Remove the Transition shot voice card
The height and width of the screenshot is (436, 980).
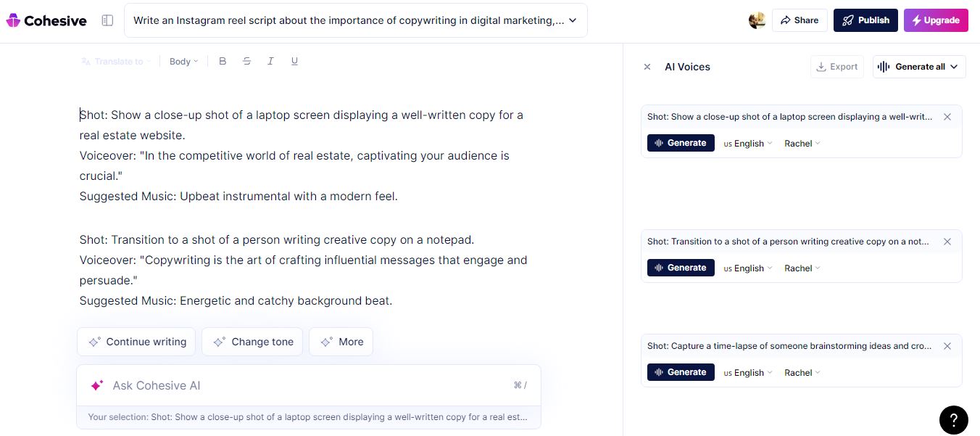pos(947,242)
